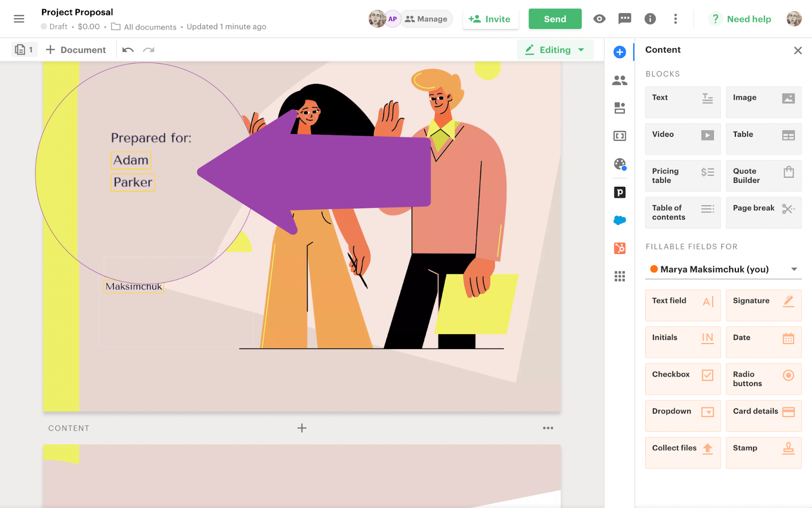Open the chat comments icon
Image resolution: width=812 pixels, height=508 pixels.
[625, 19]
